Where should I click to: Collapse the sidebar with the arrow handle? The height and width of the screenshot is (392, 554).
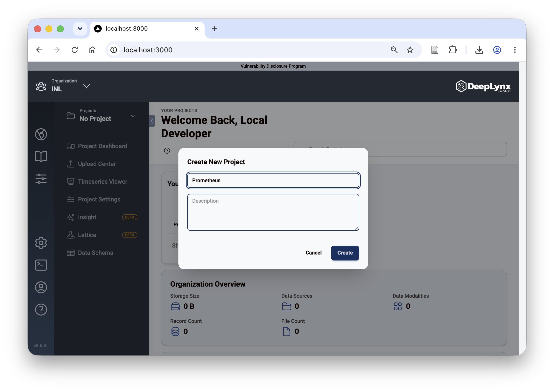coord(152,121)
